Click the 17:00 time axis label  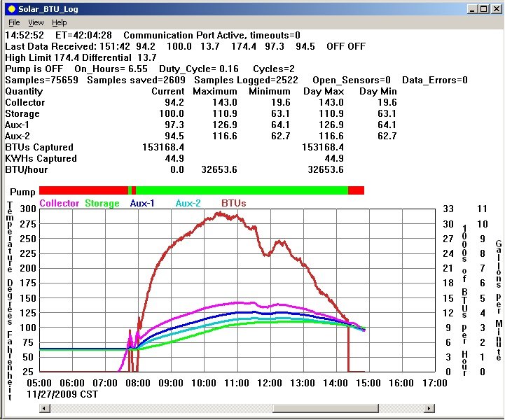435,383
